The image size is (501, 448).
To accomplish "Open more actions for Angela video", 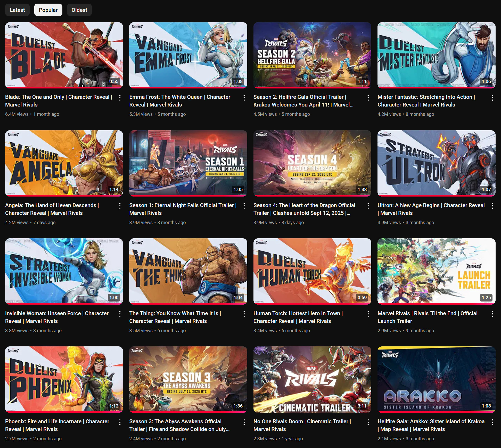I will pyautogui.click(x=120, y=206).
